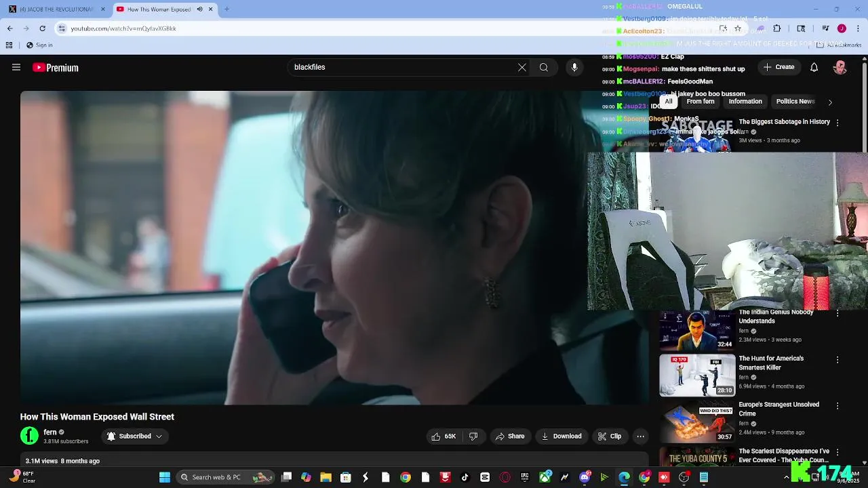Image resolution: width=868 pixels, height=488 pixels.
Task: Open options for Hunt for America's Smartest Killer
Action: (x=837, y=359)
